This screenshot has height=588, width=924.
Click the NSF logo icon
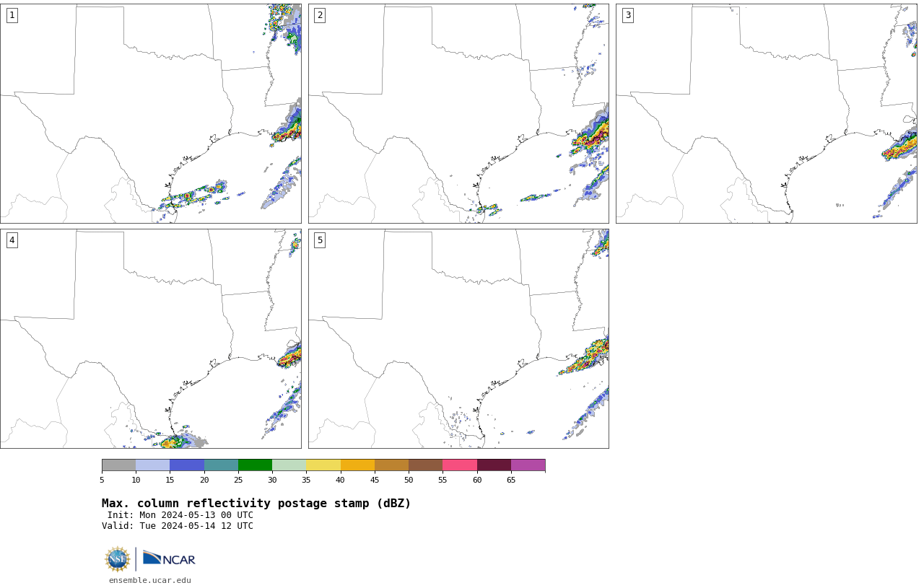click(118, 559)
